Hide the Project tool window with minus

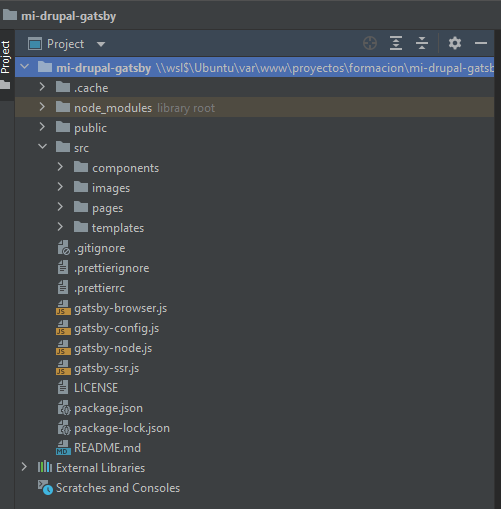coord(481,43)
